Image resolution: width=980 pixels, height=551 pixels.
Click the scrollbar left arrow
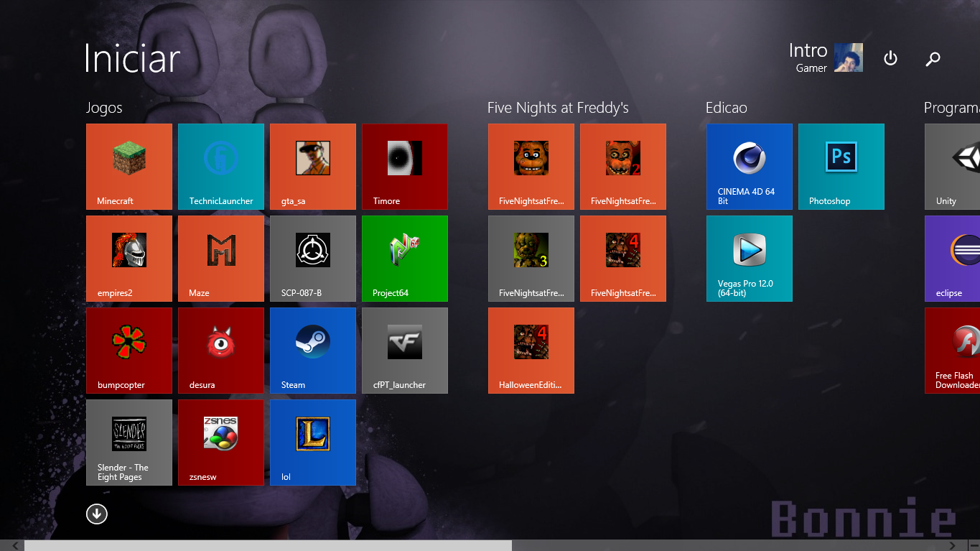(15, 546)
